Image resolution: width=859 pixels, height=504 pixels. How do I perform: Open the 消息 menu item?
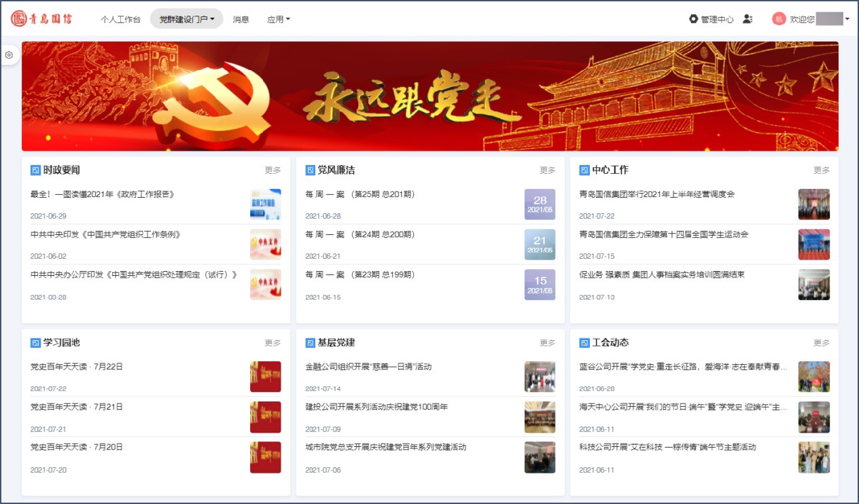pyautogui.click(x=241, y=20)
